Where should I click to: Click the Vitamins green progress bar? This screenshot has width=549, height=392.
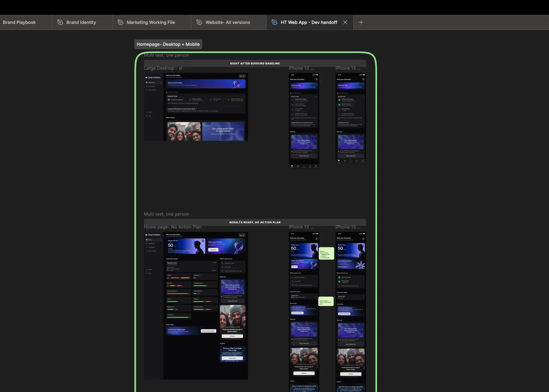178,317
